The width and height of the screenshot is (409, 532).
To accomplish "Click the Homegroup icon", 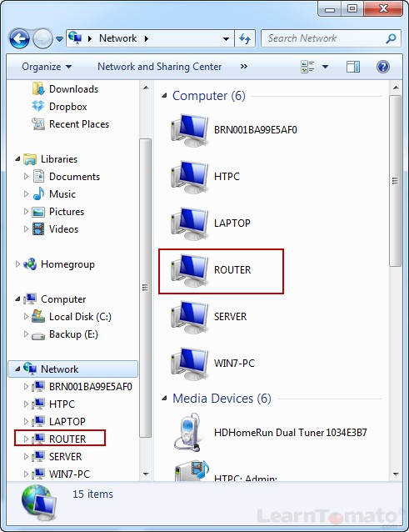I will (x=30, y=264).
